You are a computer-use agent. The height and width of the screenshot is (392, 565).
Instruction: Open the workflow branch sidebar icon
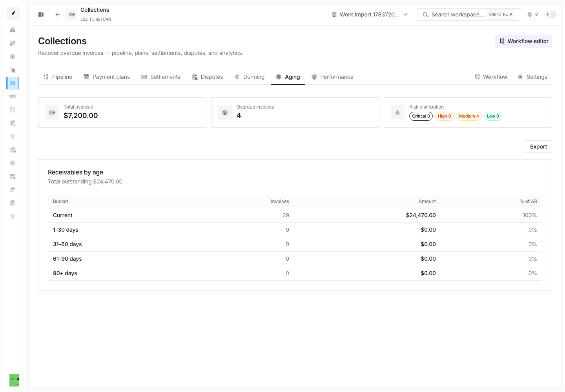tap(13, 110)
